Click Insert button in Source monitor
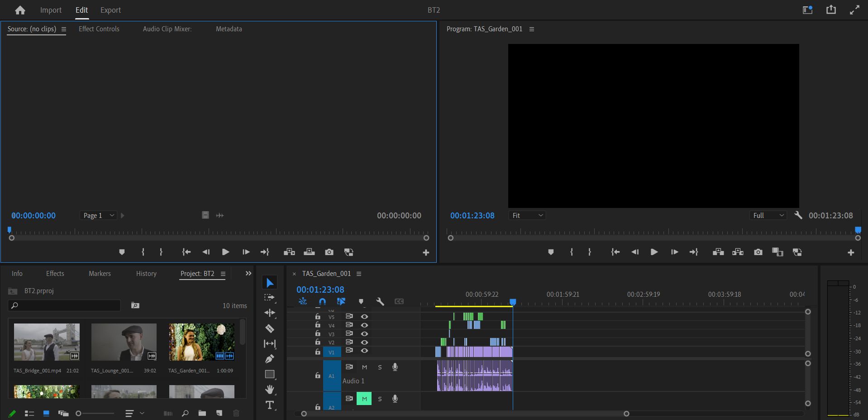This screenshot has width=868, height=420. 289,252
